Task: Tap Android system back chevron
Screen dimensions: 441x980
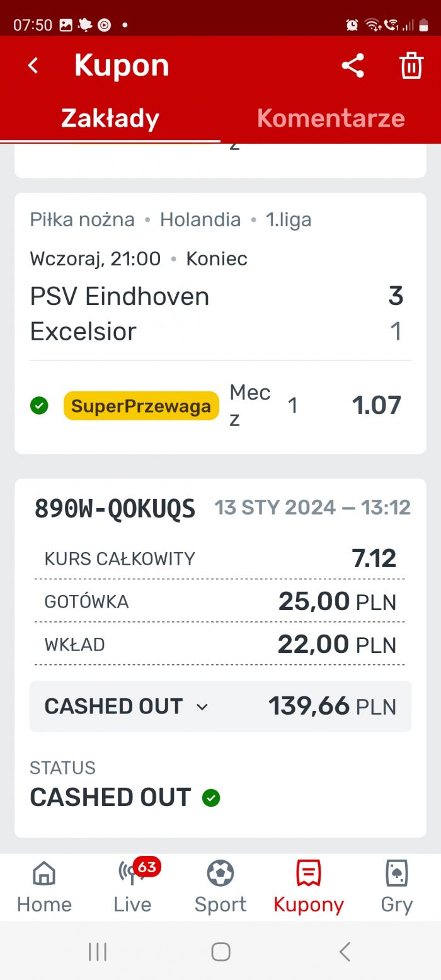Action: 344,952
